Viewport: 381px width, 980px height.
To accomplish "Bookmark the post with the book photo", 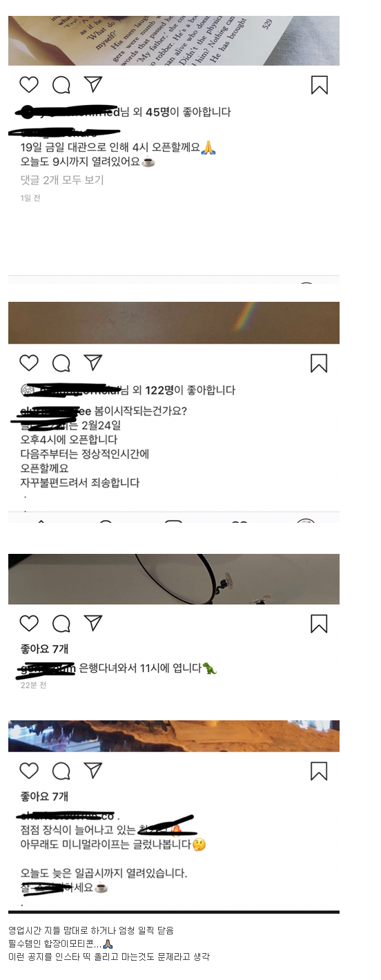I will pyautogui.click(x=319, y=85).
